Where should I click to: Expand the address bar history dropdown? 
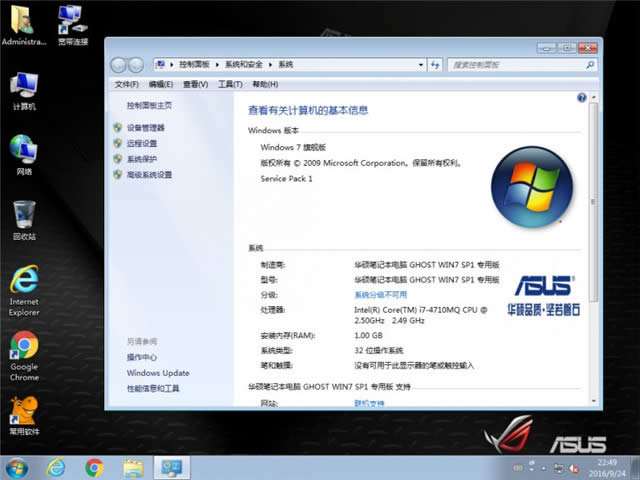[x=421, y=64]
